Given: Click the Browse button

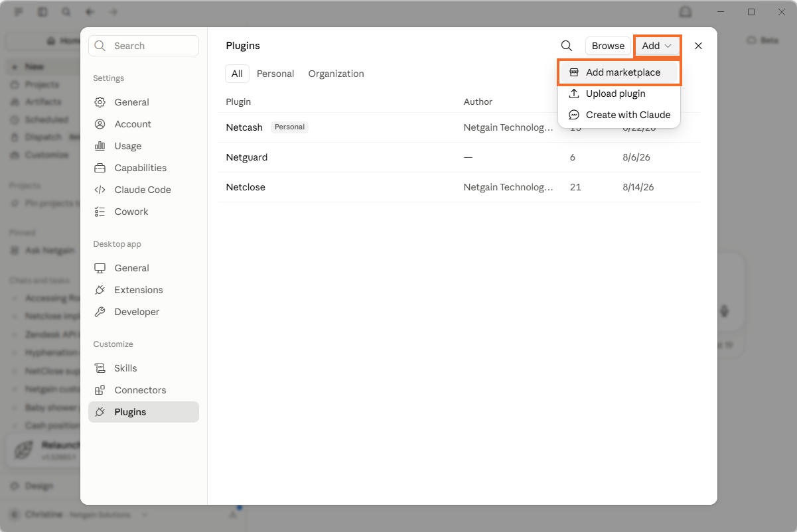Looking at the screenshot, I should 608,46.
